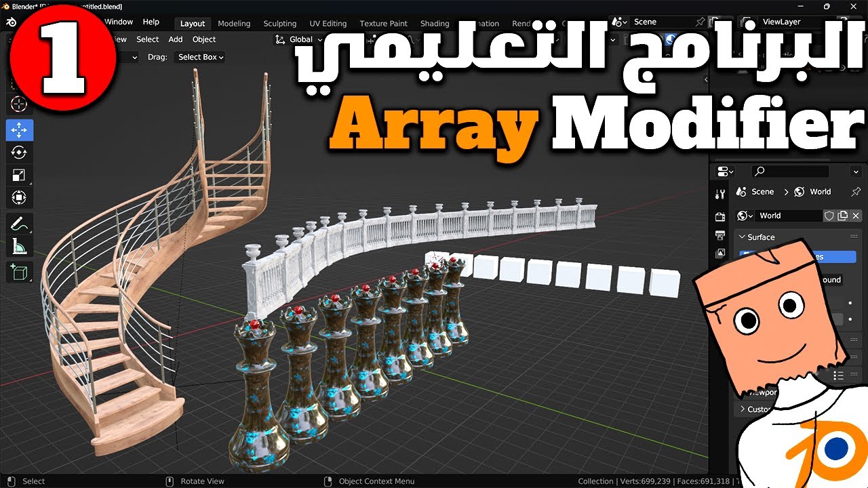This screenshot has height=488, width=868.
Task: Switch to the Modeling workspace tab
Action: pos(234,23)
